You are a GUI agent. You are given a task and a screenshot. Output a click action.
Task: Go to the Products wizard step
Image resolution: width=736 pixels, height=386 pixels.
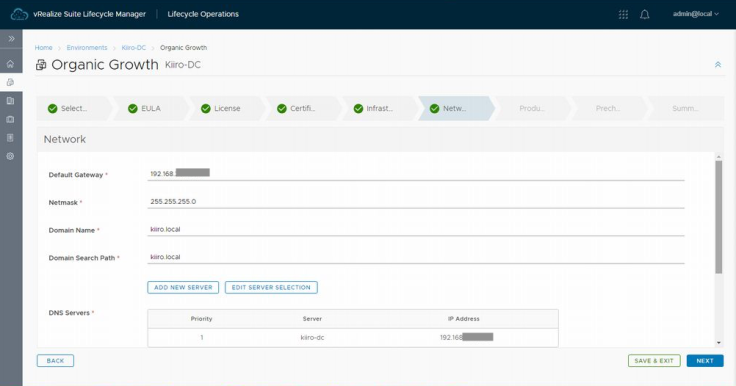(532, 108)
